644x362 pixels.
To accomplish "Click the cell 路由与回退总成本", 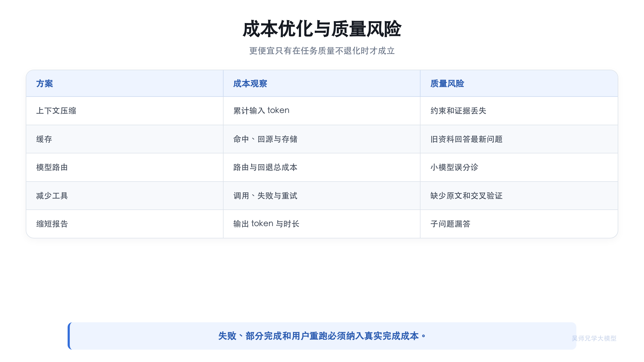I will point(321,167).
